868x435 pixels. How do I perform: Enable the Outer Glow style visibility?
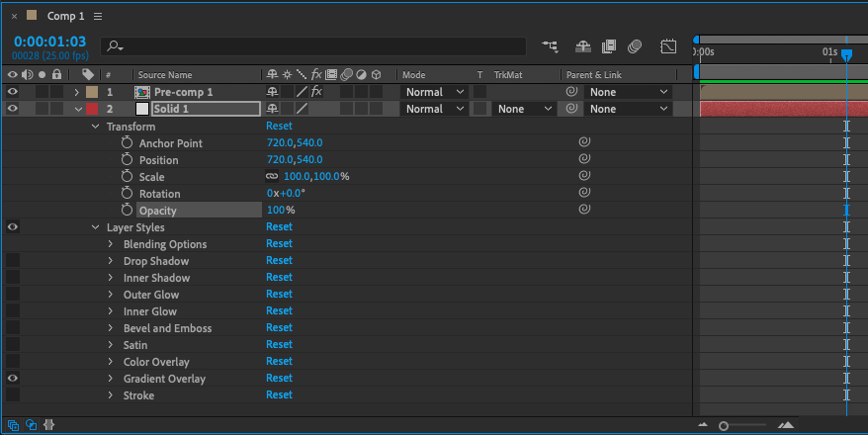click(x=13, y=295)
